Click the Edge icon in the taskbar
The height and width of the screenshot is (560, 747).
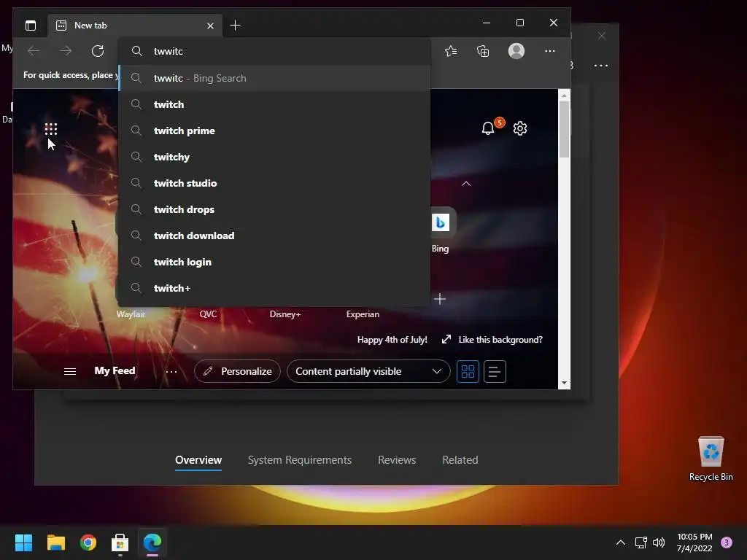tap(152, 542)
